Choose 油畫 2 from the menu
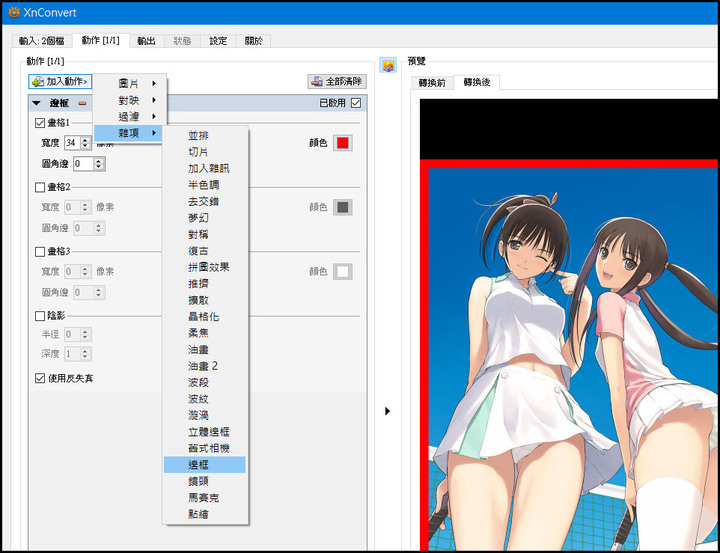720x553 pixels. 205,366
